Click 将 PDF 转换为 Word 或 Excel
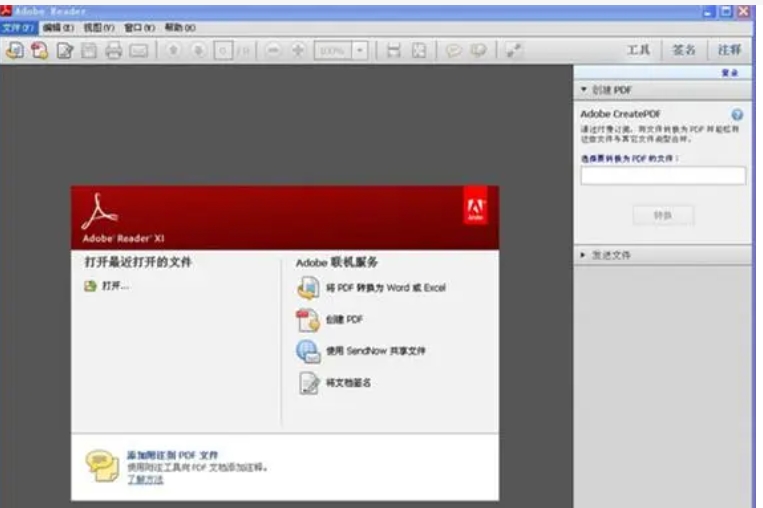 386,288
